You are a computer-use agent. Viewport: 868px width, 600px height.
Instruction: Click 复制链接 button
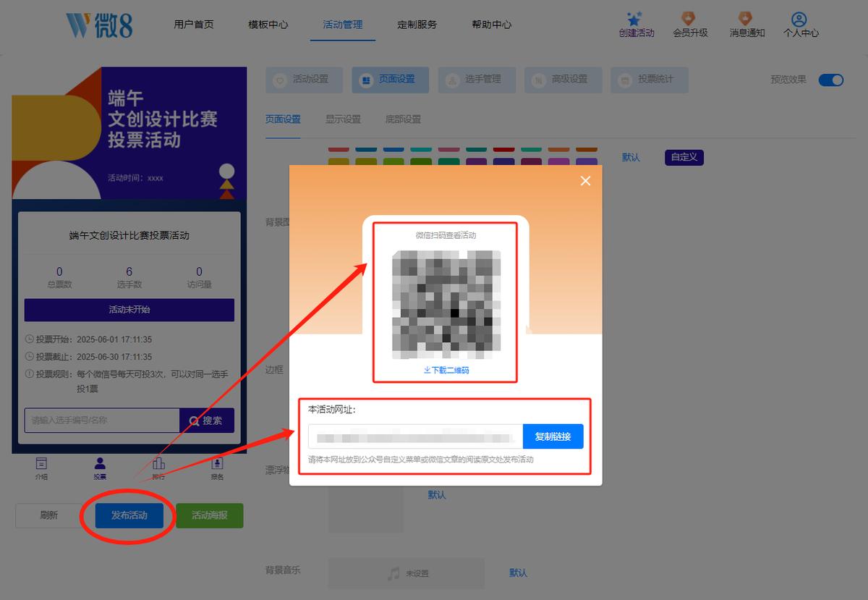(553, 436)
